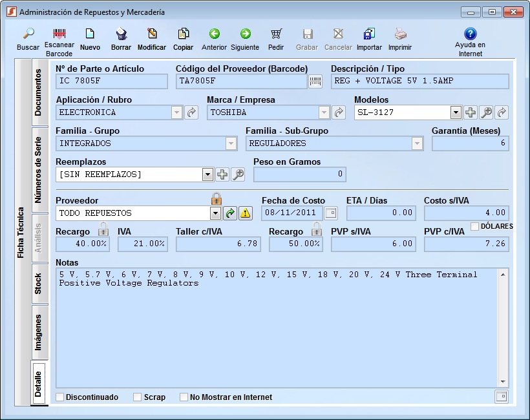Click Escanear Barcode toolbar icon
Image resolution: width=530 pixels, height=420 pixels.
(x=59, y=34)
